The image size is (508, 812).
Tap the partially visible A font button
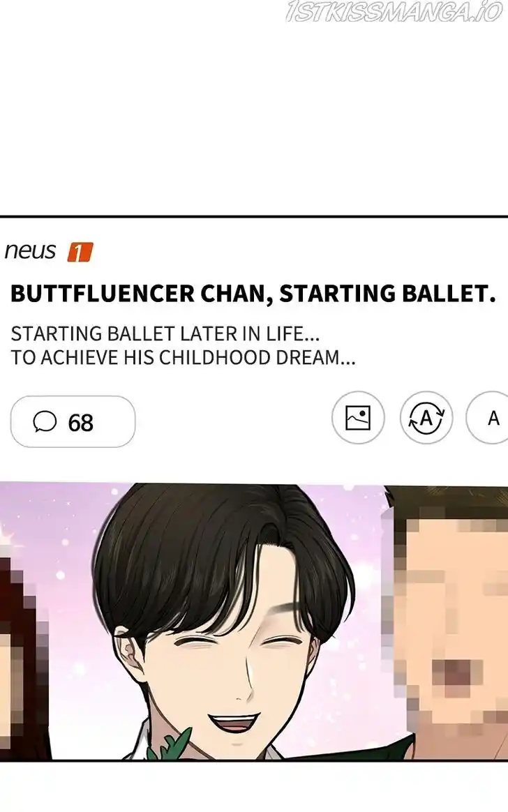pyautogui.click(x=488, y=417)
